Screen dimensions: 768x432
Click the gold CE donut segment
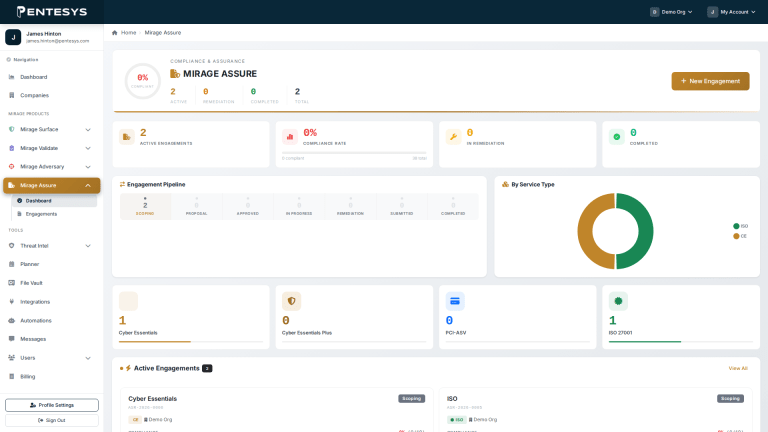(585, 231)
